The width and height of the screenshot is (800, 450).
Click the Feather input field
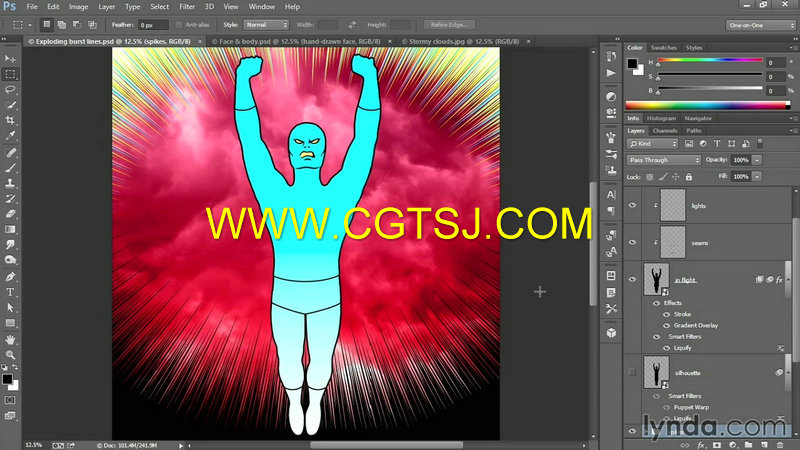coord(153,25)
